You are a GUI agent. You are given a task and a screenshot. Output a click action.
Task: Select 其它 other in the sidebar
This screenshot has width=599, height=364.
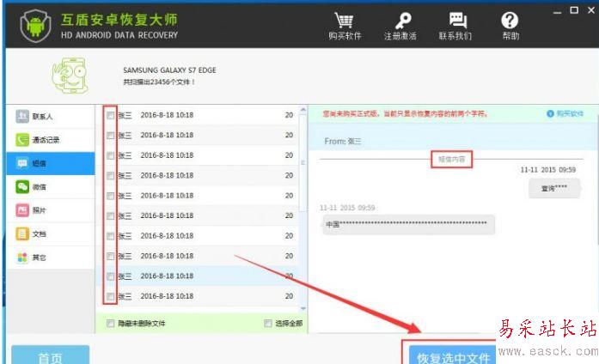[51, 258]
